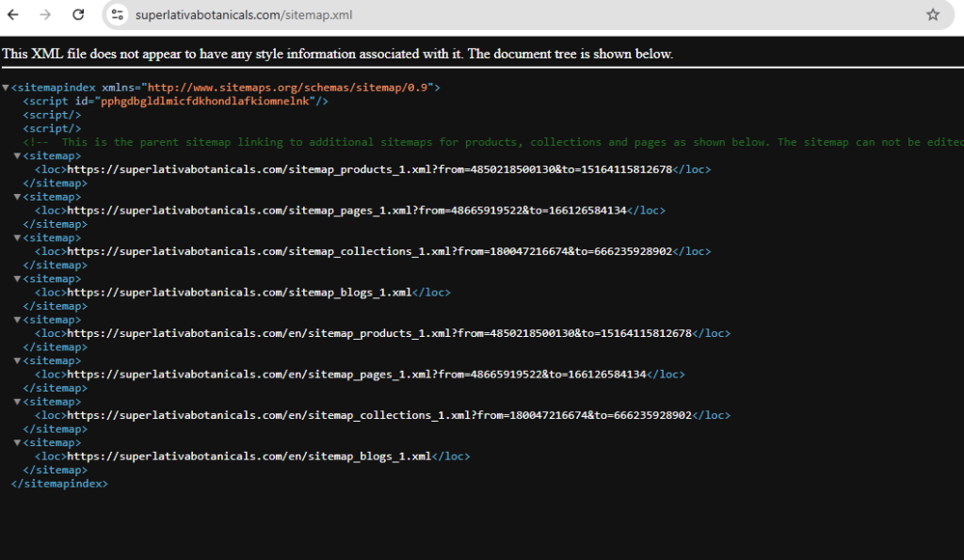Bookmark this page with the star icon

(x=932, y=15)
